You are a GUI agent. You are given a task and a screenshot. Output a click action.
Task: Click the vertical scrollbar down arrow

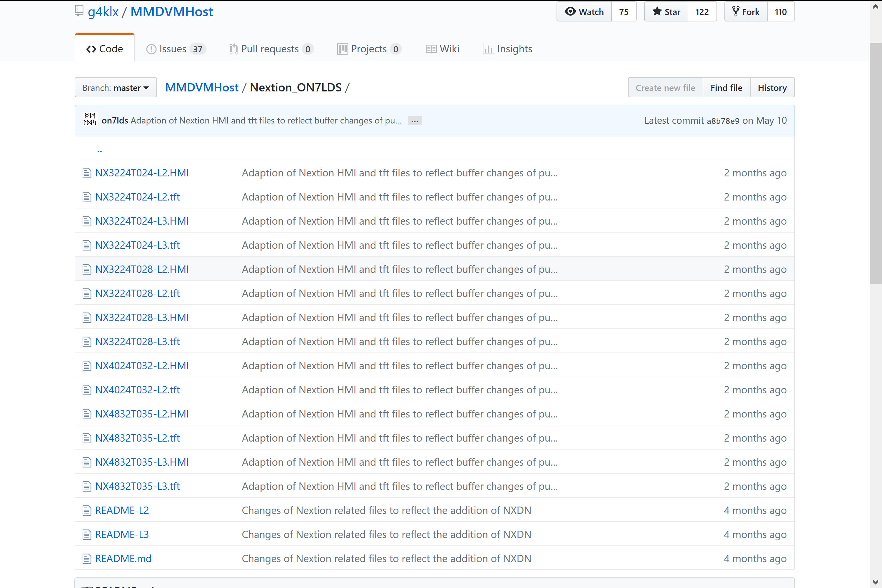click(x=875, y=582)
